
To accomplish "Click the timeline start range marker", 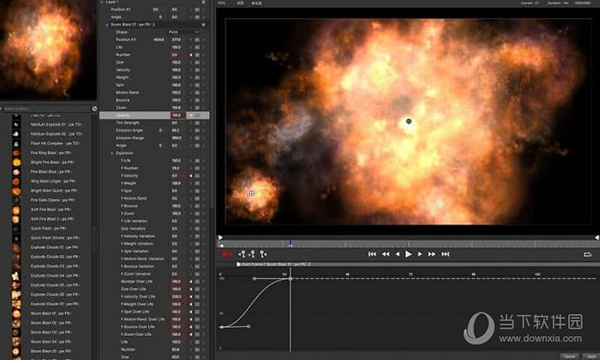I will pyautogui.click(x=220, y=238).
